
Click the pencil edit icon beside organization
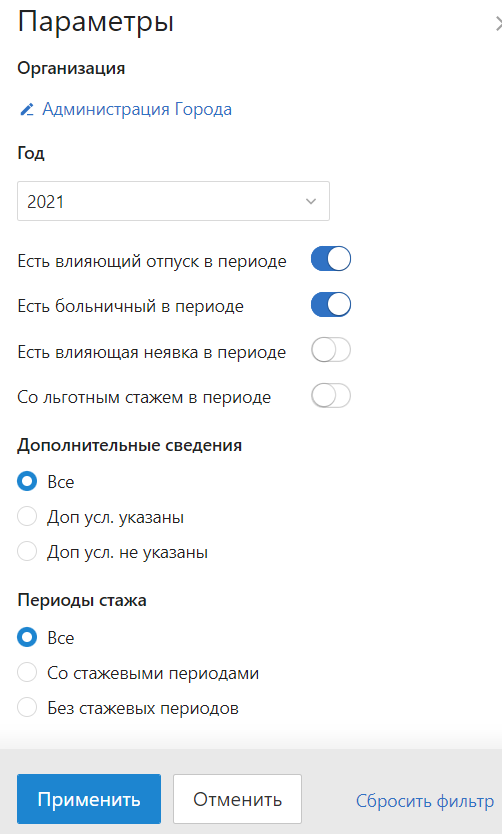click(27, 110)
